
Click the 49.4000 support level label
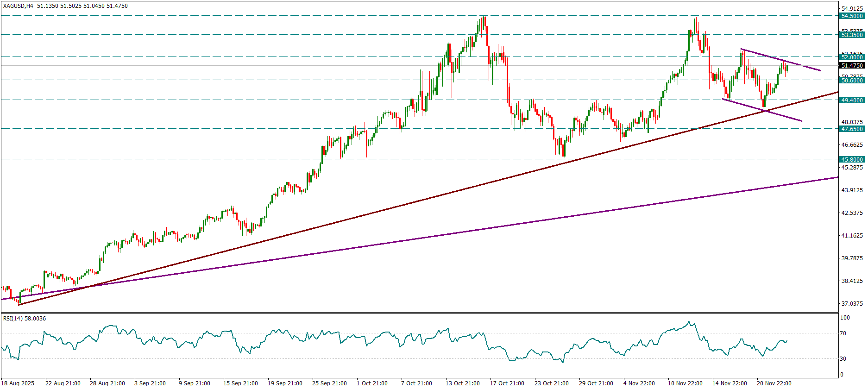(x=852, y=100)
